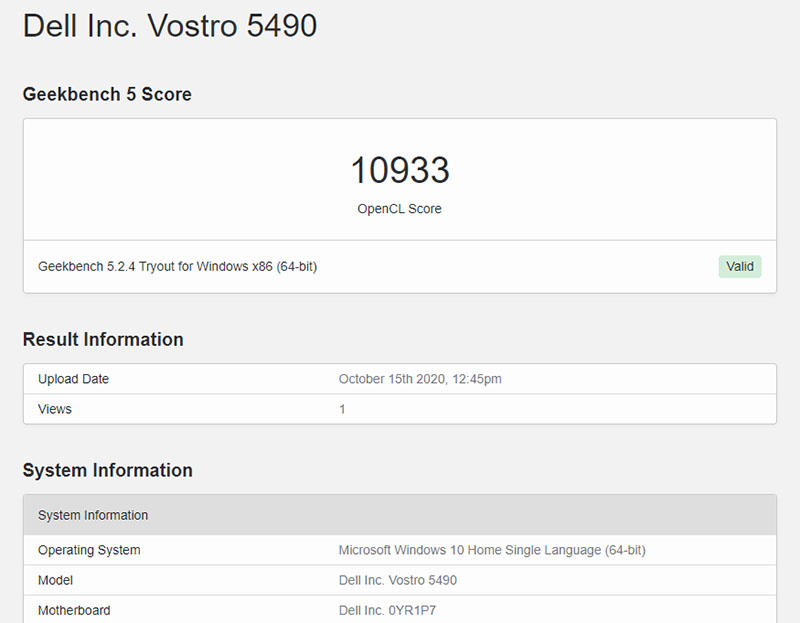Click the 'Dell Inc. 0YR1P7' motherboard value
This screenshot has width=800, height=623.
[387, 610]
